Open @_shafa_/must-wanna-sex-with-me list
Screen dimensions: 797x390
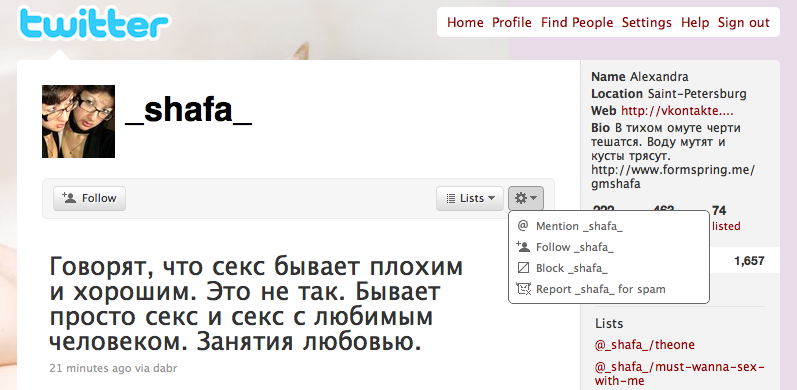point(680,373)
